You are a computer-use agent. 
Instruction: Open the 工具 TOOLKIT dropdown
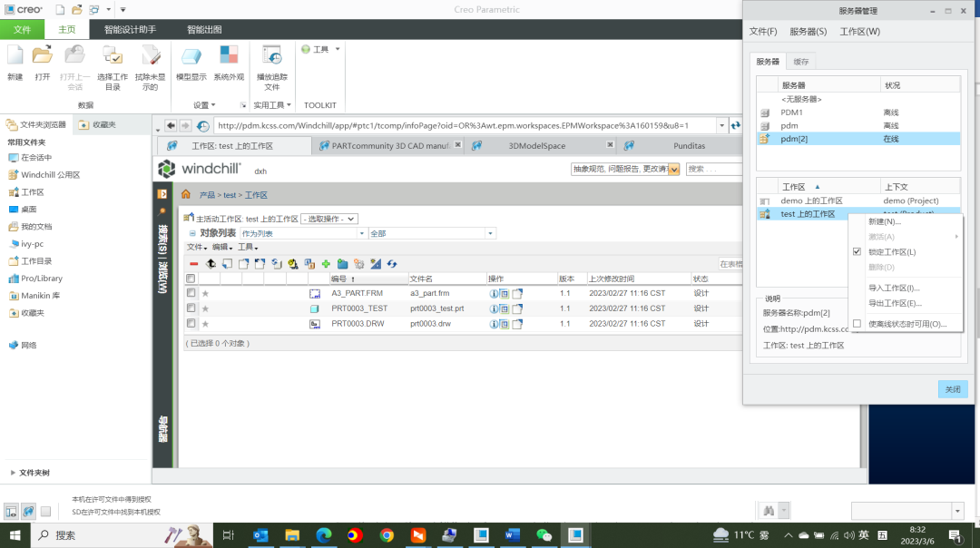[x=320, y=49]
